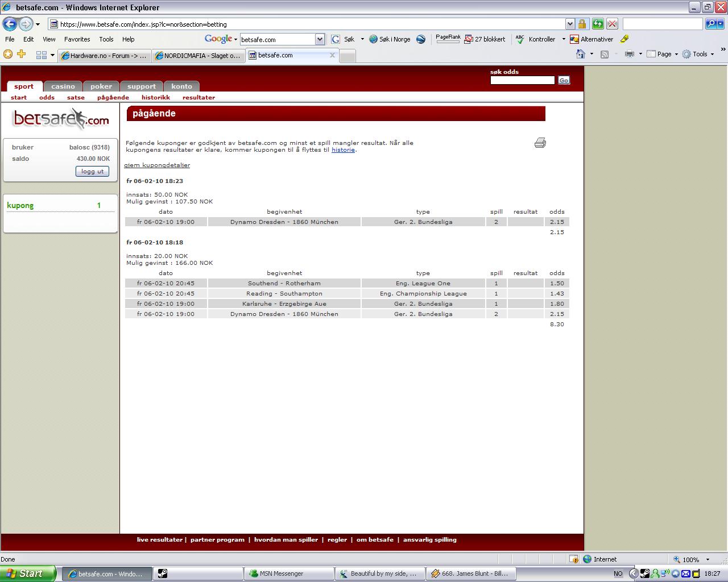The width and height of the screenshot is (728, 582).
Task: Open the MSN Messenger taskbar button
Action: (289, 573)
